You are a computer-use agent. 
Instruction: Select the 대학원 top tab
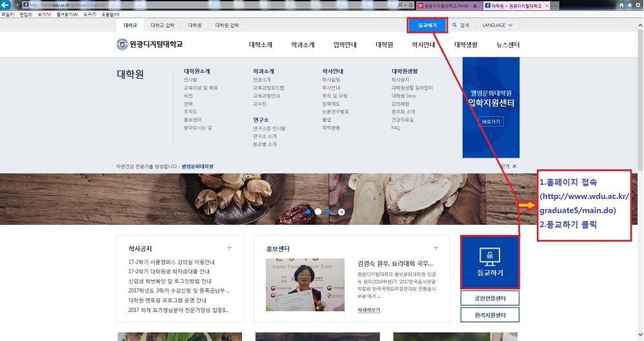point(195,25)
